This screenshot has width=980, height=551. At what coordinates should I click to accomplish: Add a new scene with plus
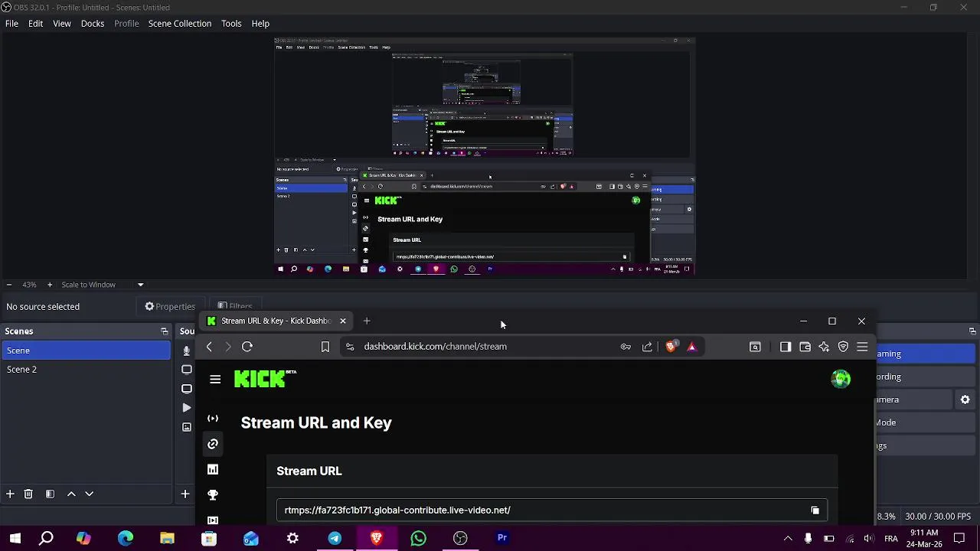(x=10, y=494)
